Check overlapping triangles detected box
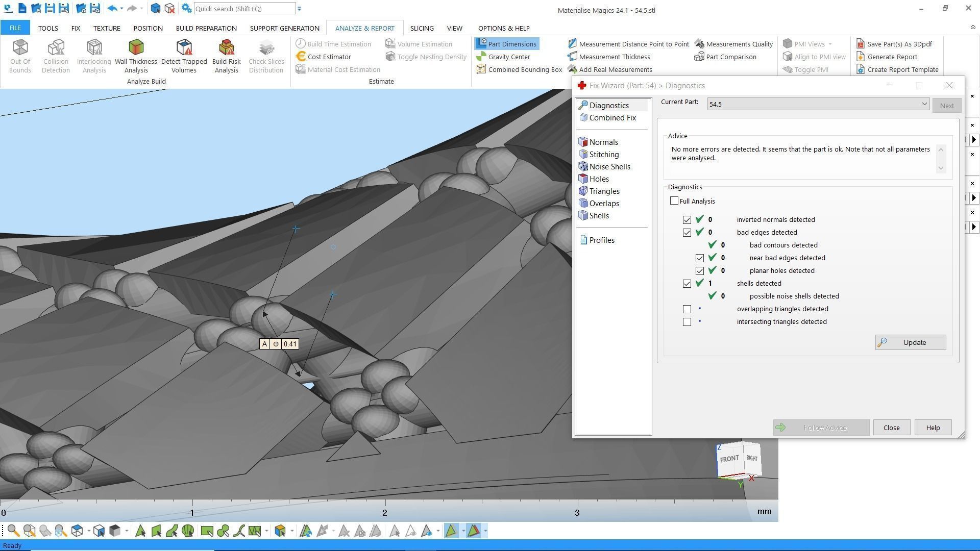This screenshot has height=551, width=980. click(x=687, y=309)
